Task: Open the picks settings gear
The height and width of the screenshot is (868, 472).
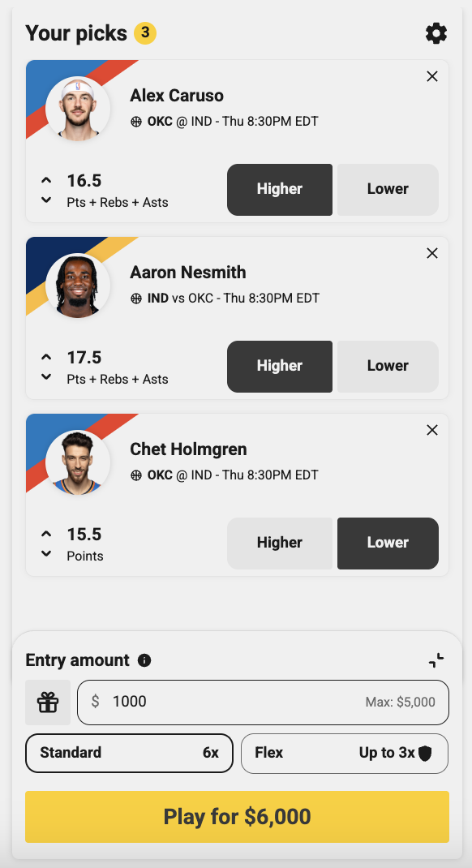Action: (436, 34)
